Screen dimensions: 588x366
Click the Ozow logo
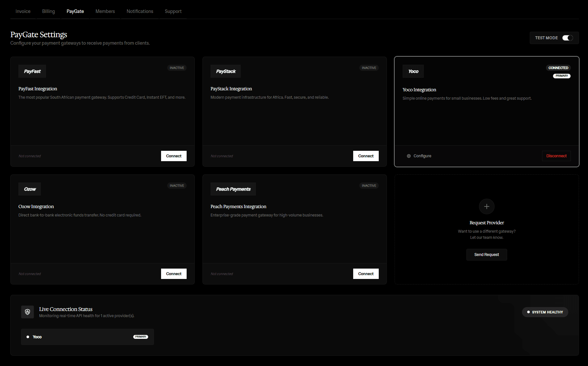29,189
